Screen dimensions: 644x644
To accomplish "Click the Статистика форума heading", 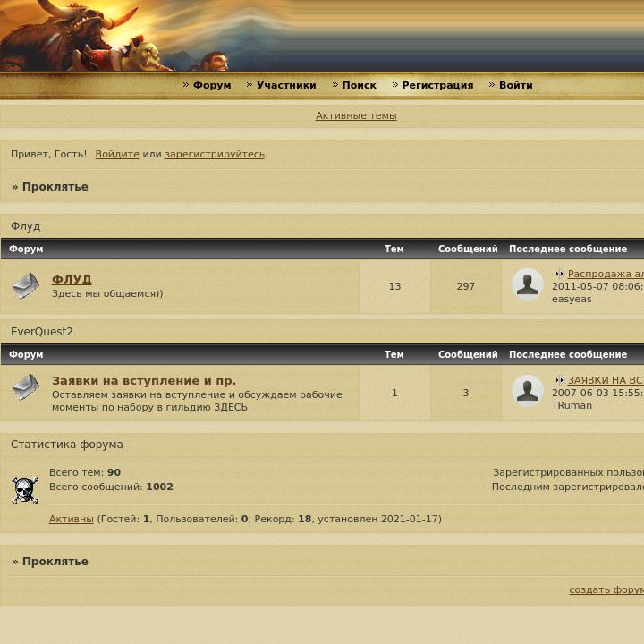I will click(66, 445).
